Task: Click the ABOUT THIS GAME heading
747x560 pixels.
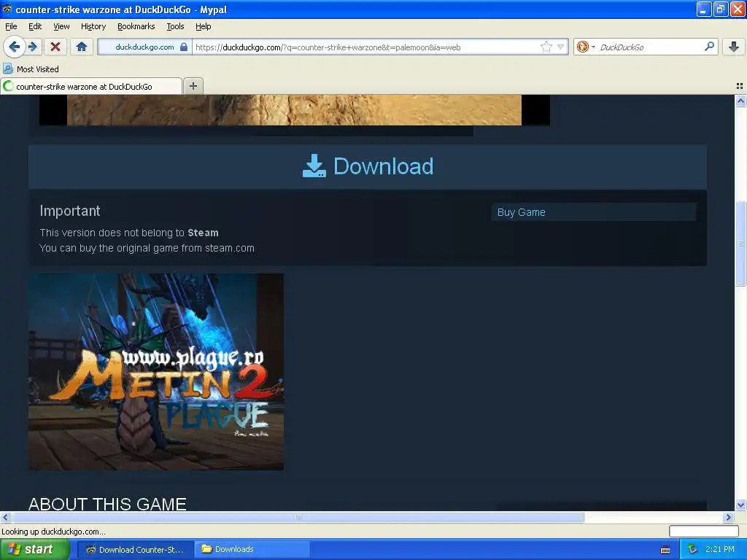Action: click(x=107, y=504)
